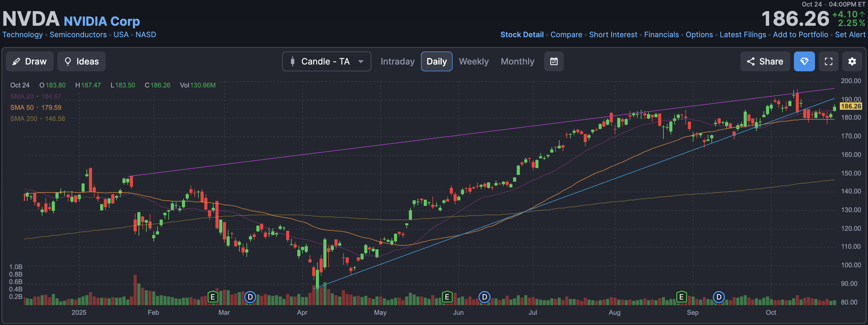The image size is (868, 325).
Task: Click the earnings E marker before September
Action: click(x=681, y=297)
